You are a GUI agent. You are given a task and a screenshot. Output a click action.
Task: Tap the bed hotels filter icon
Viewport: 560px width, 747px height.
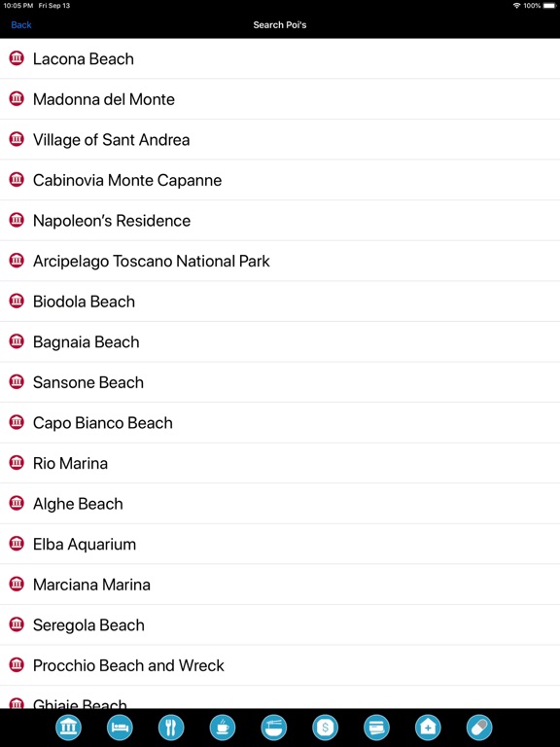pos(120,728)
